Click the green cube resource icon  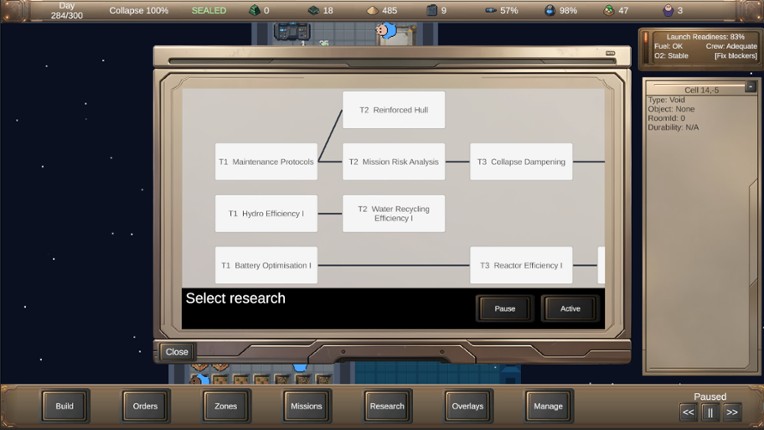[254, 10]
